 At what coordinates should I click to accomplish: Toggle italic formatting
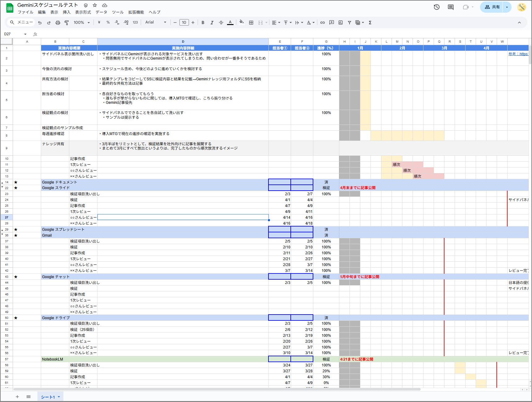(x=212, y=23)
